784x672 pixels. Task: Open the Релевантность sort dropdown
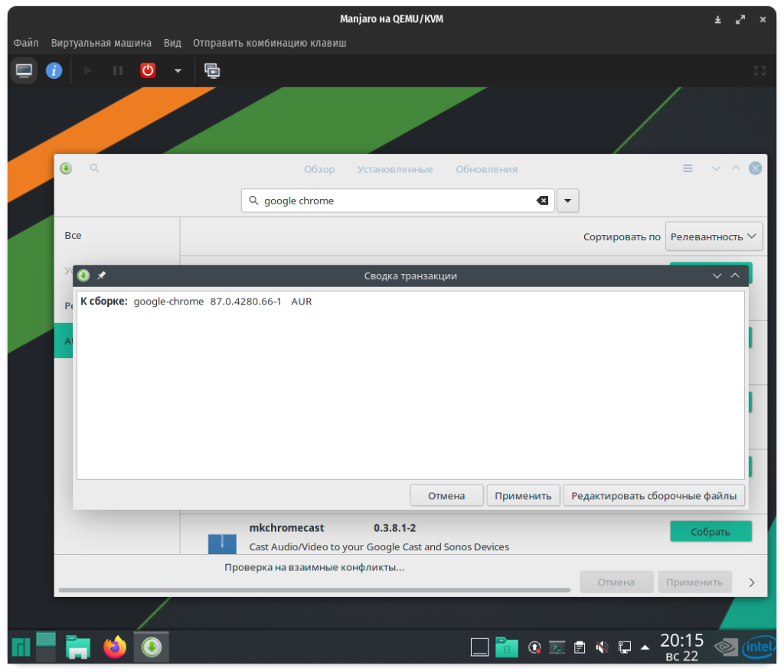pyautogui.click(x=714, y=237)
